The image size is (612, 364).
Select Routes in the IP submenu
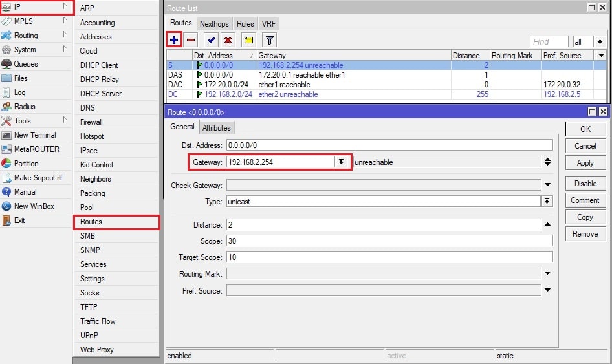pos(91,222)
